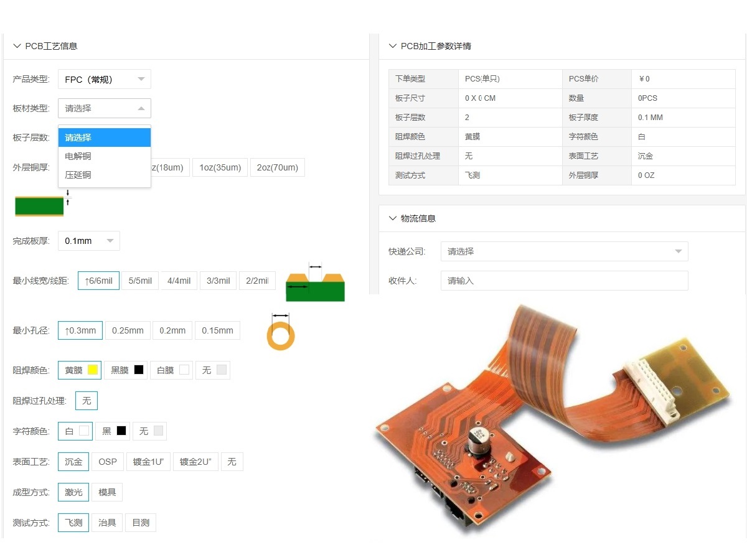This screenshot has height=560, width=747.
Task: Choose 压延铜 from the dropdown list
Action: (78, 175)
